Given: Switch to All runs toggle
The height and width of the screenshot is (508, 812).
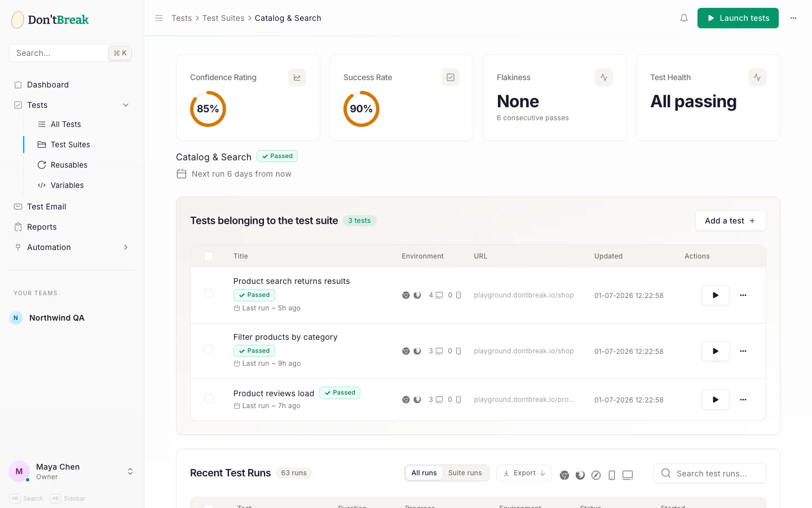Looking at the screenshot, I should pyautogui.click(x=424, y=473).
